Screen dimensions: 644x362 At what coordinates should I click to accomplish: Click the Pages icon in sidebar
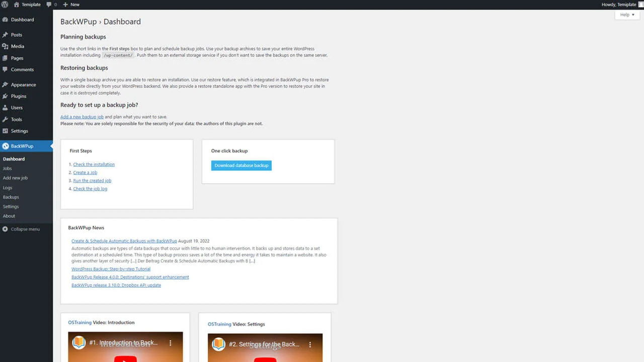(x=5, y=58)
